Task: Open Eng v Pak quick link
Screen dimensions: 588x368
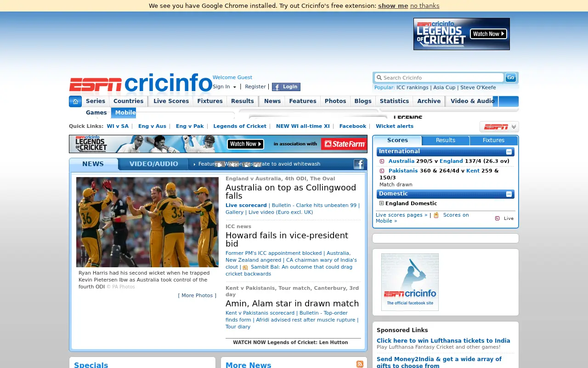Action: [190, 126]
